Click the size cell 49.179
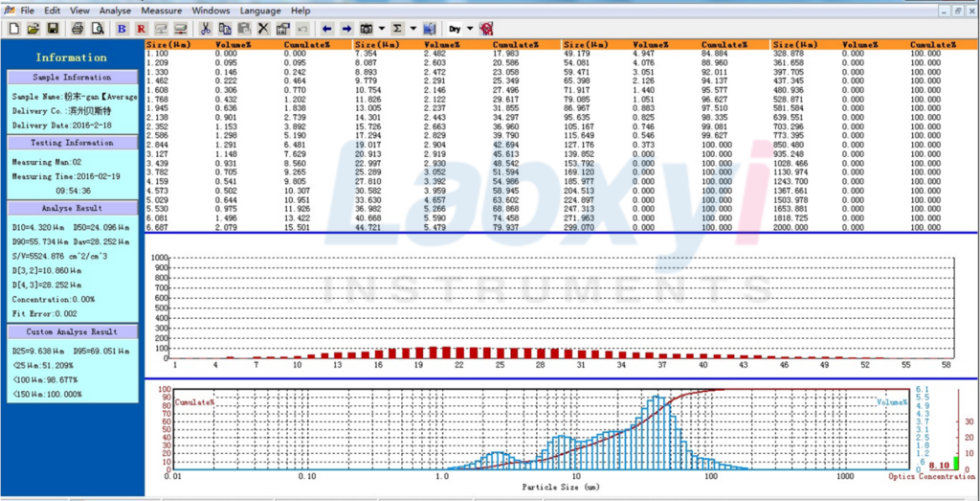This screenshot has height=501, width=980. point(577,54)
